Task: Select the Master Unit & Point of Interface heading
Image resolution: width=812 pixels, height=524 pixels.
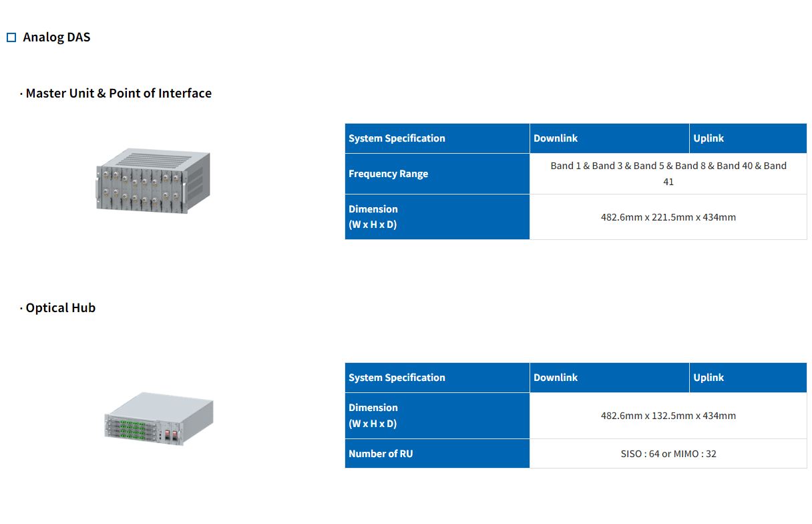Action: [118, 94]
